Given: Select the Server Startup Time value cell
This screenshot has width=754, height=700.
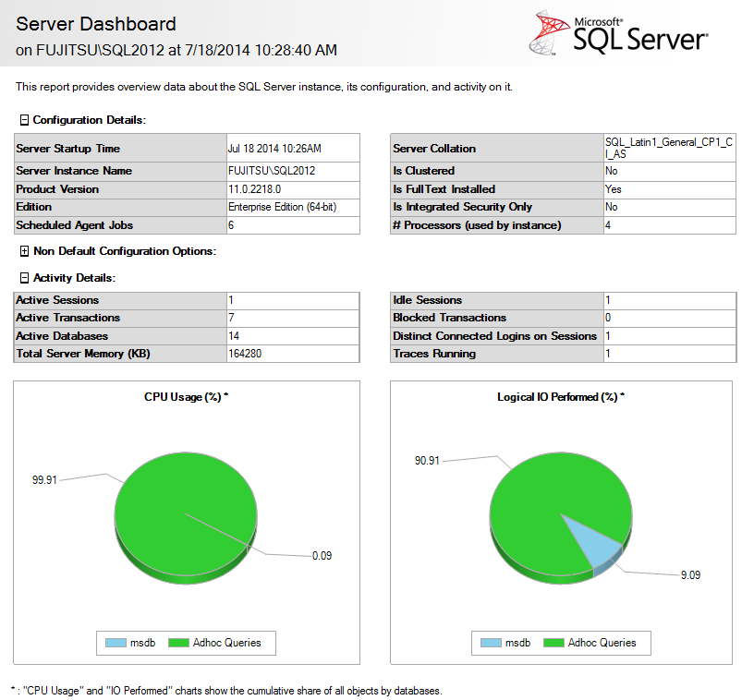Looking at the screenshot, I should click(292, 149).
